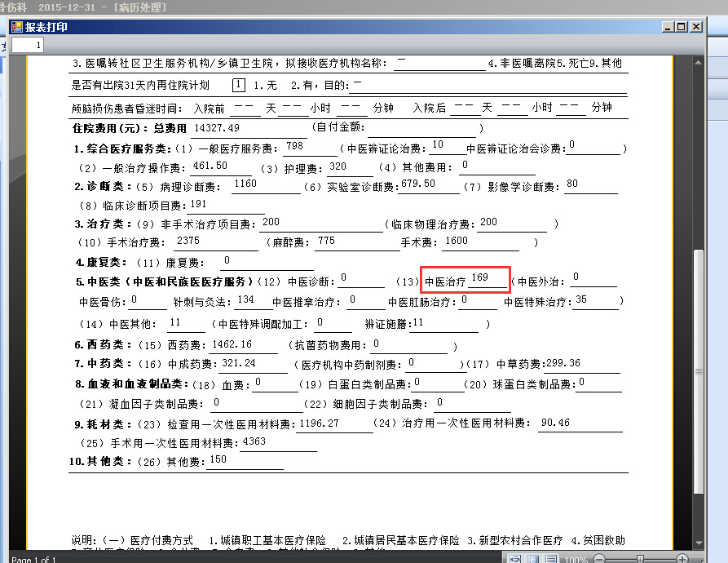Screen dimensions: 728x563
Task: Click the 病理诊断费 value 1160
Action: [245, 184]
